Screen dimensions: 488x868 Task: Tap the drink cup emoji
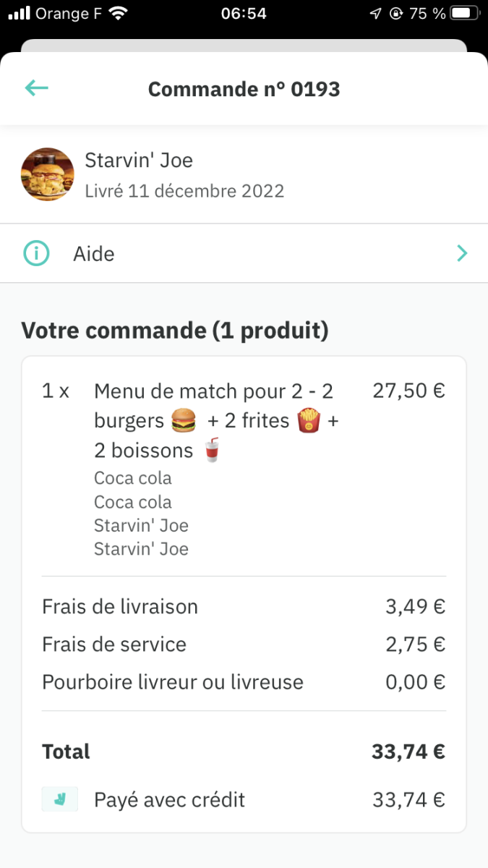[x=210, y=451]
